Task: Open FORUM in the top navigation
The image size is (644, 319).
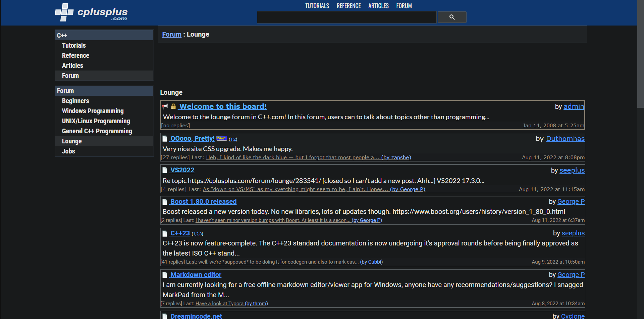Action: click(404, 6)
